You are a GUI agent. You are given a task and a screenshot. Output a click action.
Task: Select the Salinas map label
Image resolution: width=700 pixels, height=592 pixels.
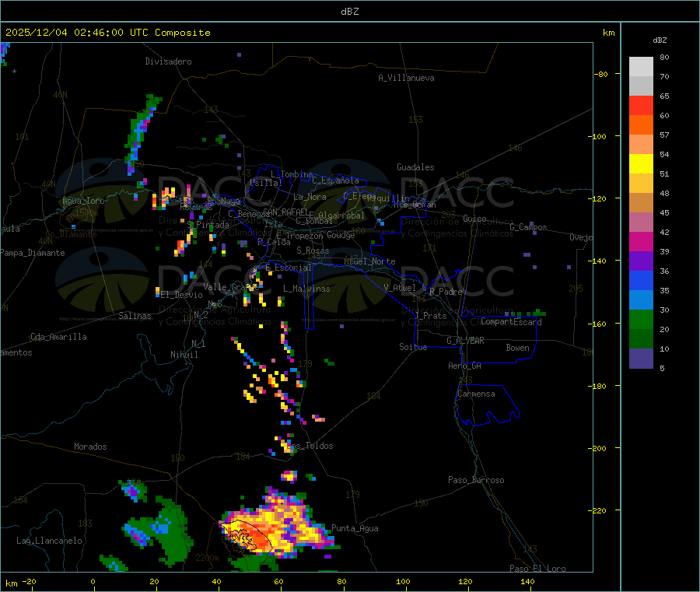pos(135,316)
